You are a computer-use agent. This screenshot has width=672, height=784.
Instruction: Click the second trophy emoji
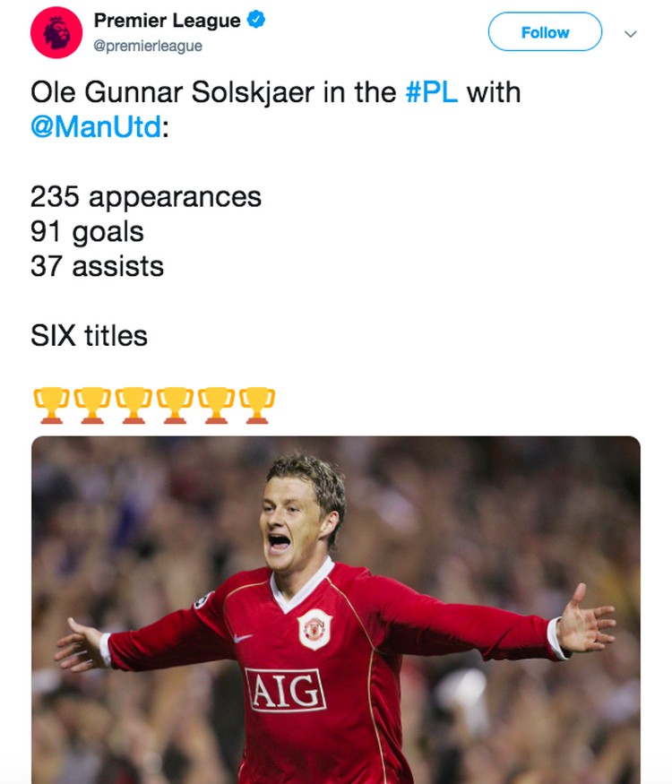pos(92,406)
